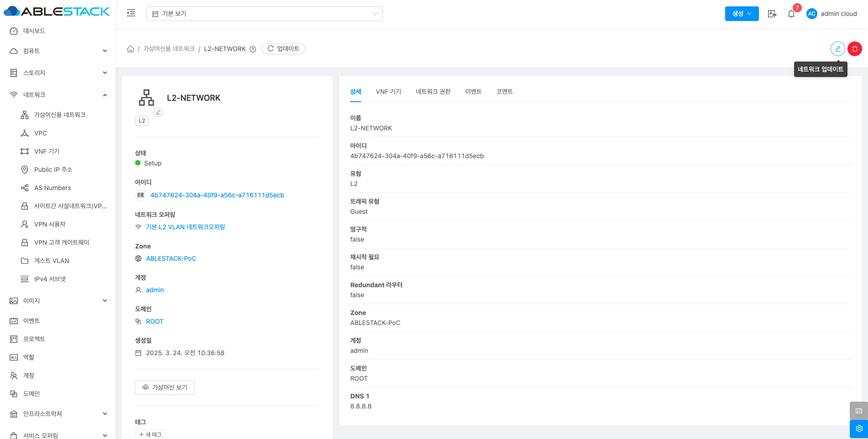The width and height of the screenshot is (868, 439).
Task: Click the barcode icon beside the ID
Action: [141, 195]
